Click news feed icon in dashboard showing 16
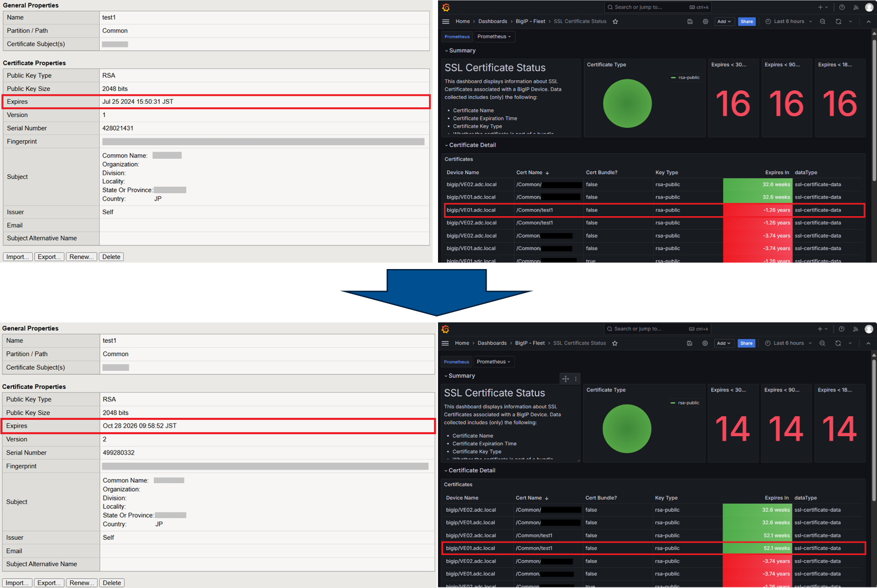877x588 pixels. click(856, 7)
